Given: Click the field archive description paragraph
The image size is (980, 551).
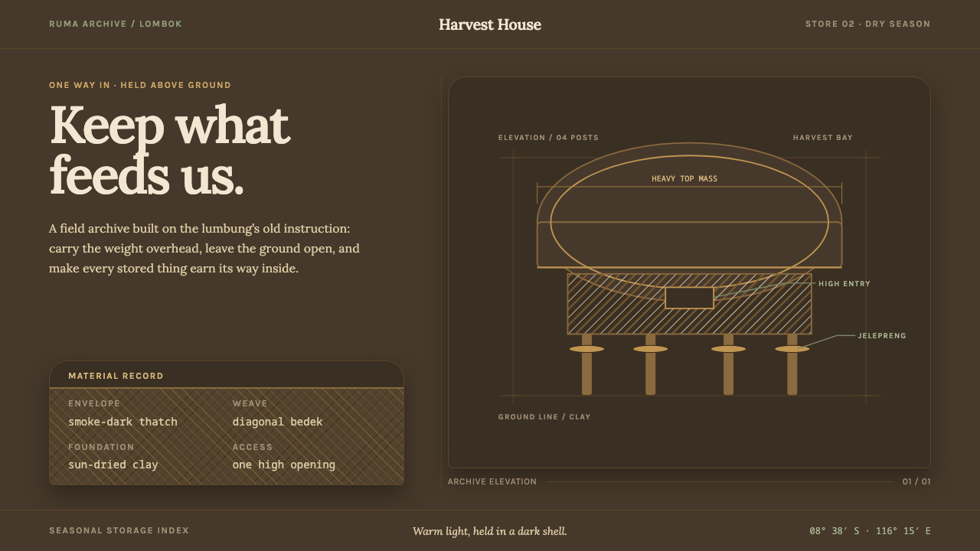Looking at the screenshot, I should point(204,249).
